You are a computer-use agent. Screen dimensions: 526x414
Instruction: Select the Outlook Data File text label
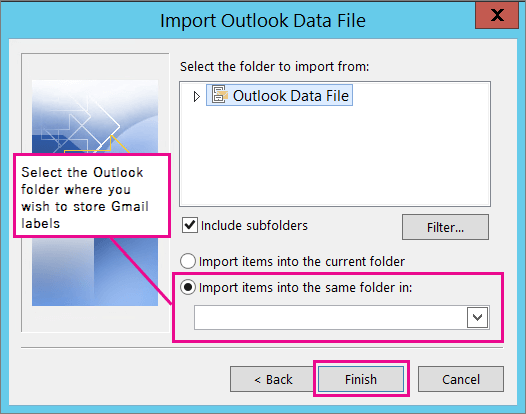[x=291, y=96]
